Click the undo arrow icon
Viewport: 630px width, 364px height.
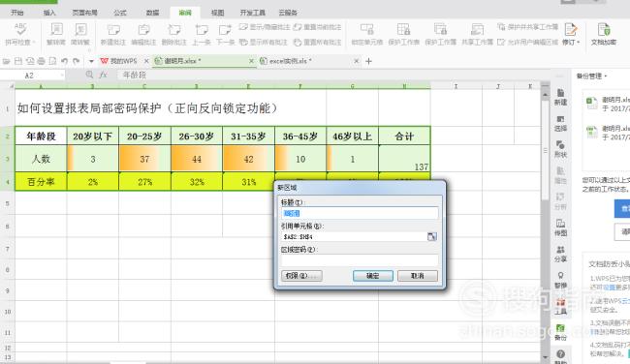tap(64, 61)
